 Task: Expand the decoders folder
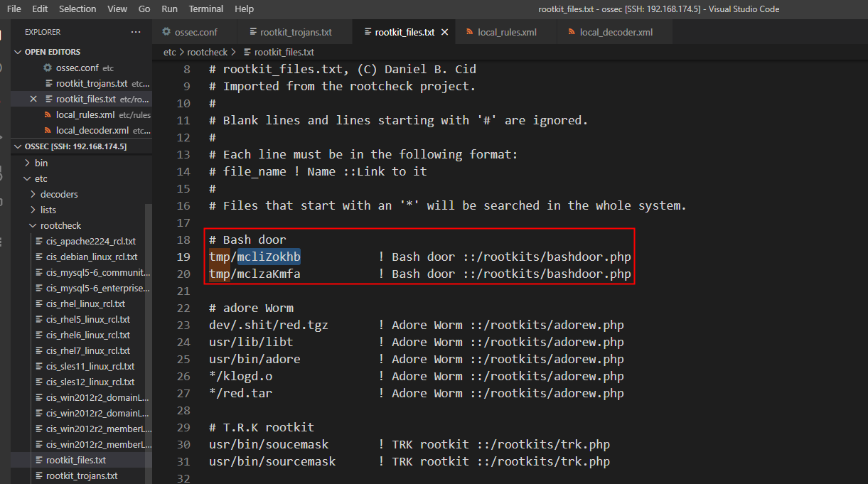(x=33, y=195)
